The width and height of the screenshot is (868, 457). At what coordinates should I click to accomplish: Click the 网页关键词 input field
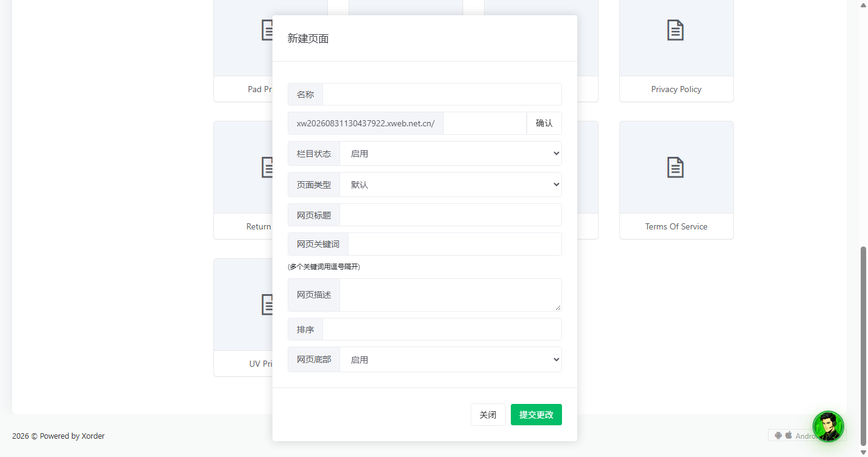tap(455, 244)
